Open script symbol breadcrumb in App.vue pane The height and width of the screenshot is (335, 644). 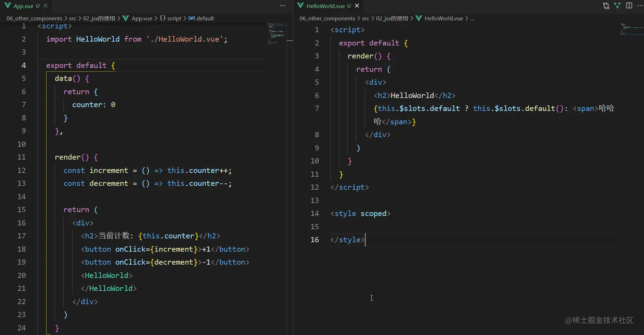pyautogui.click(x=170, y=18)
